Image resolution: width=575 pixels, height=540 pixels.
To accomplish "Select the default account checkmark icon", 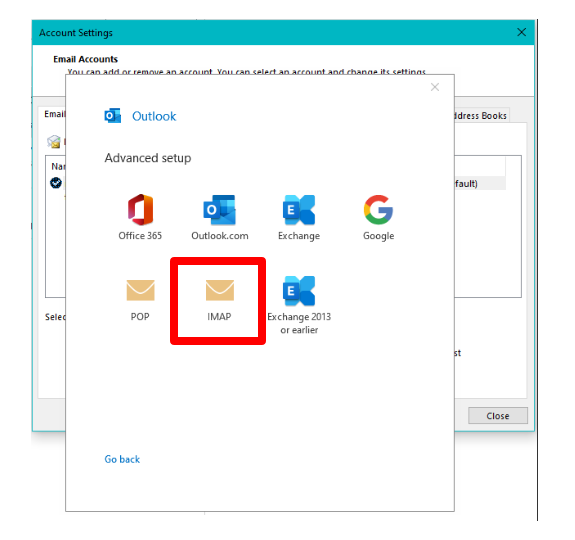I will [x=56, y=183].
